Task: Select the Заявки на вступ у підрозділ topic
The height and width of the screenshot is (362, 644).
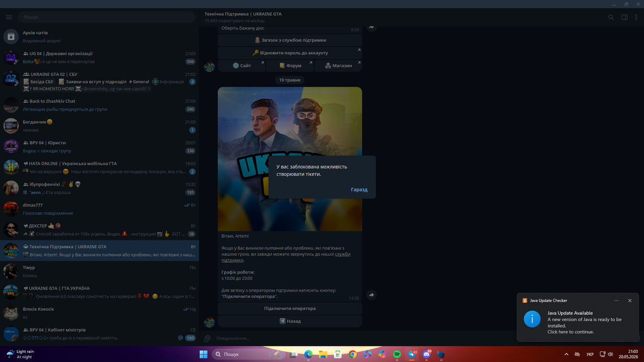Action: pos(92,81)
